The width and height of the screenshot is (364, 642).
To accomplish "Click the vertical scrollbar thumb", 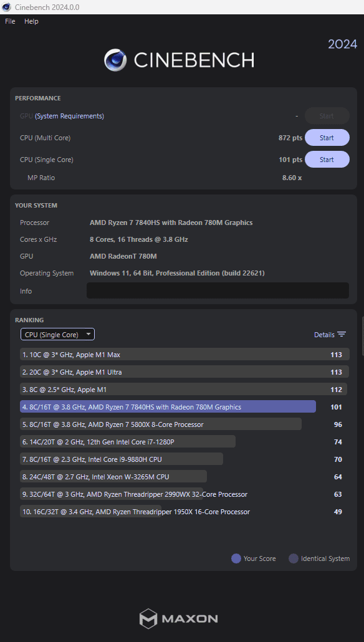I will 362,336.
